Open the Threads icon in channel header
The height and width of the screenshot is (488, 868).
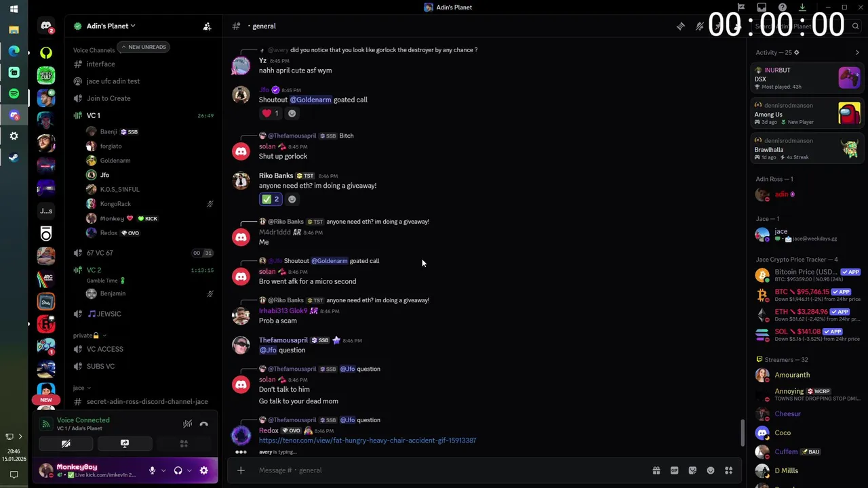point(680,26)
